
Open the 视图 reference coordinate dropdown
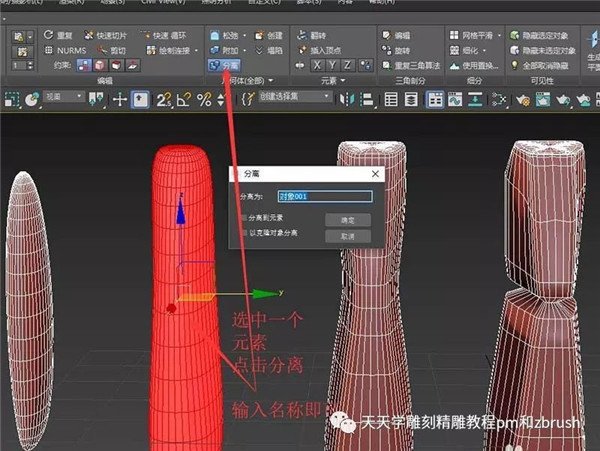[x=64, y=96]
